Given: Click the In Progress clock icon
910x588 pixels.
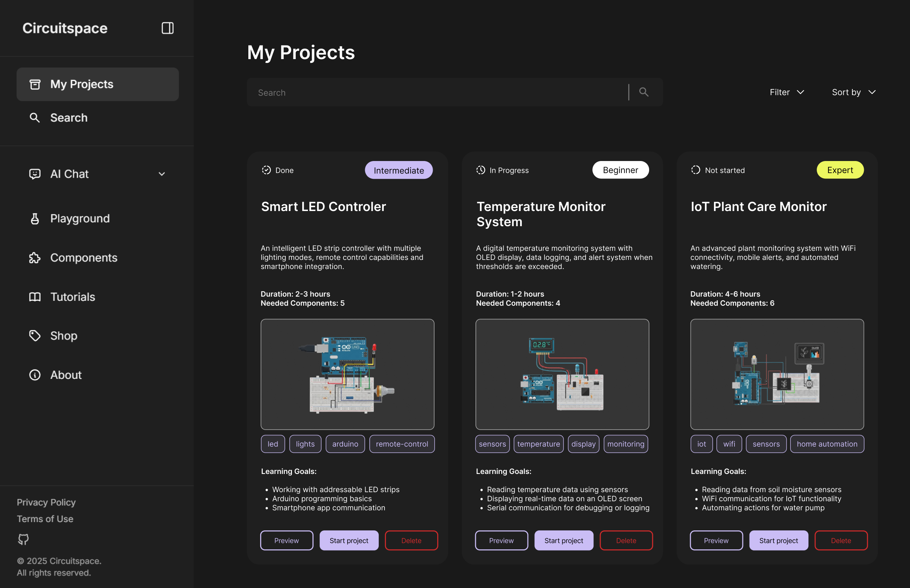Looking at the screenshot, I should 481,170.
